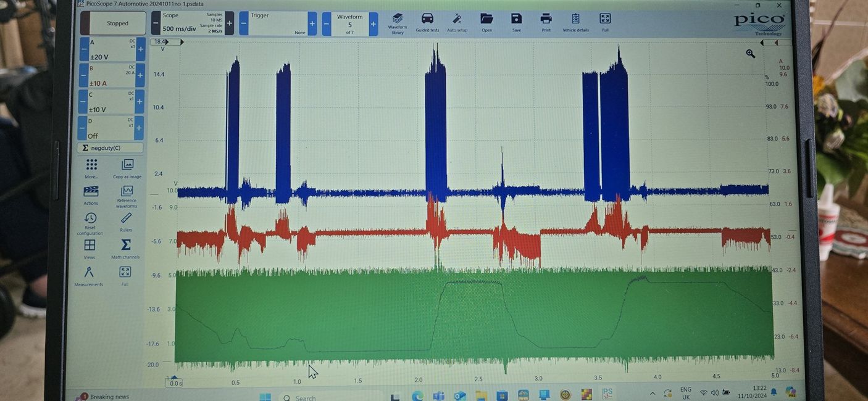Image resolution: width=868 pixels, height=401 pixels.
Task: Open Channel A ±20 V options
Action: pyautogui.click(x=112, y=49)
